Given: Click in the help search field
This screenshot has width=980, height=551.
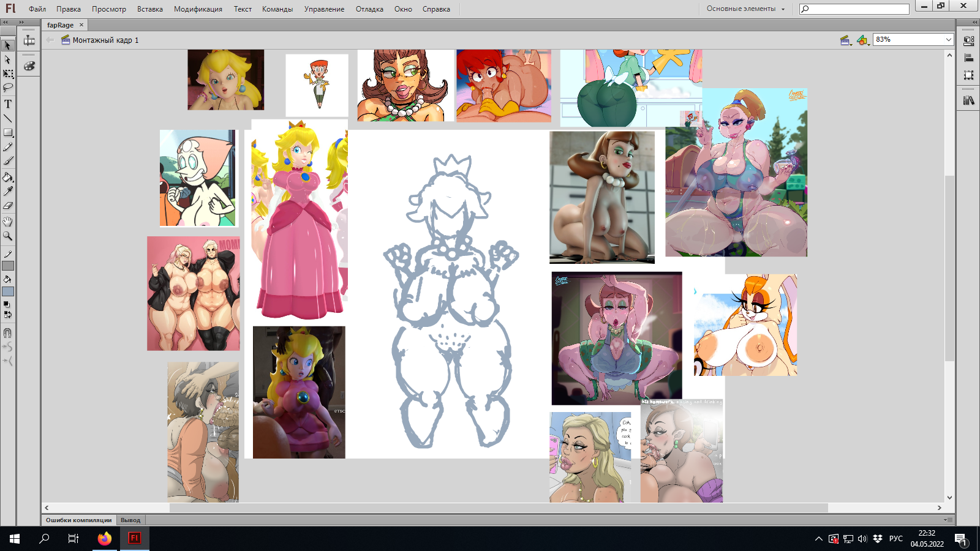Looking at the screenshot, I should coord(854,9).
